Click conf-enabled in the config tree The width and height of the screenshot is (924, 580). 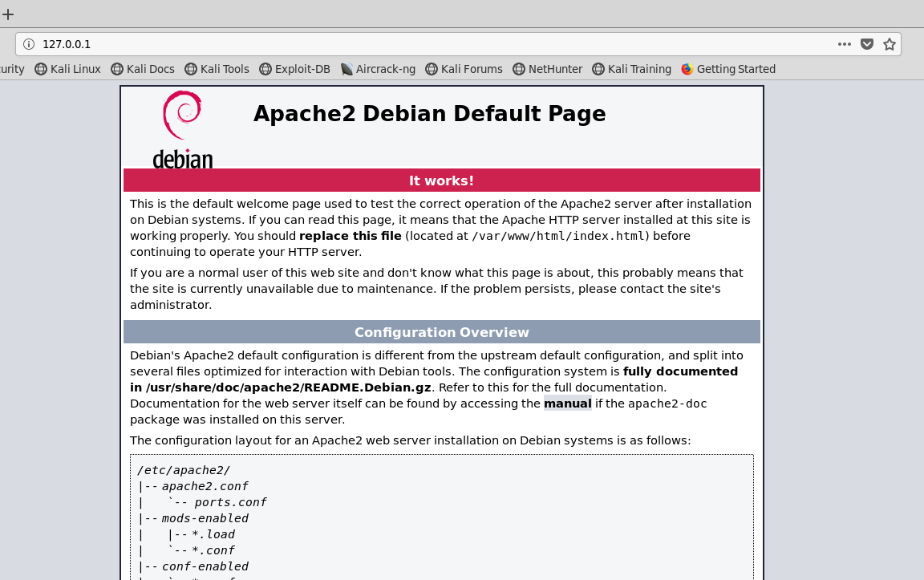point(205,566)
